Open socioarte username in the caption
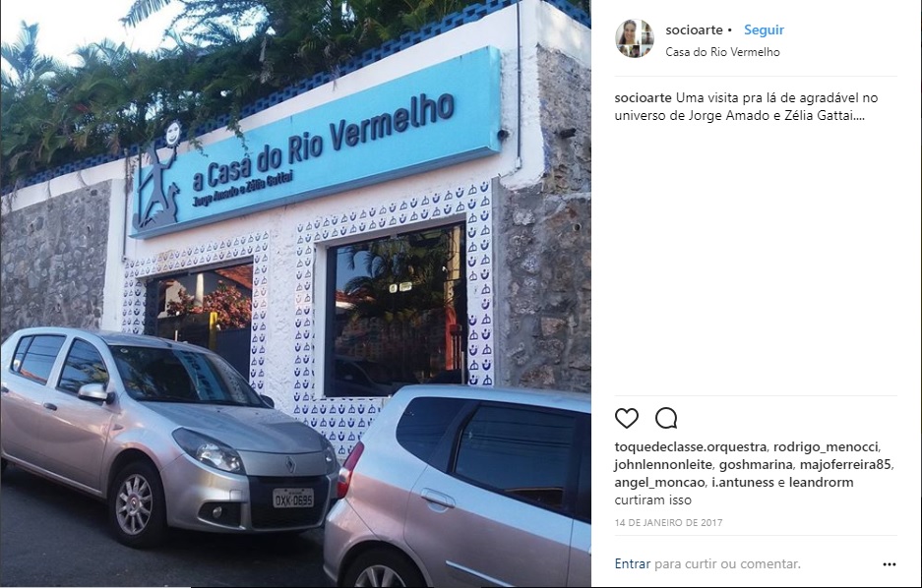This screenshot has height=588, width=922. (644, 97)
